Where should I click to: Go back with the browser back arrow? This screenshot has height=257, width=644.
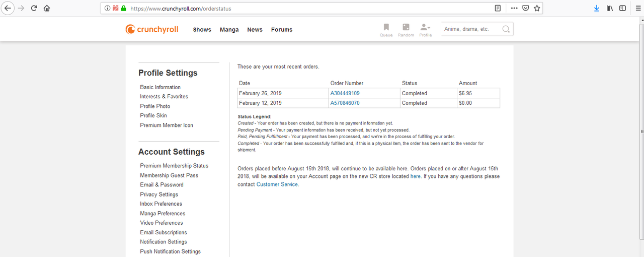tap(8, 8)
